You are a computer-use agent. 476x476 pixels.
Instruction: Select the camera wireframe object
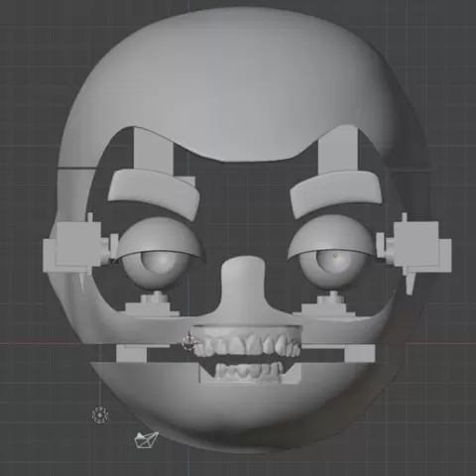click(147, 440)
